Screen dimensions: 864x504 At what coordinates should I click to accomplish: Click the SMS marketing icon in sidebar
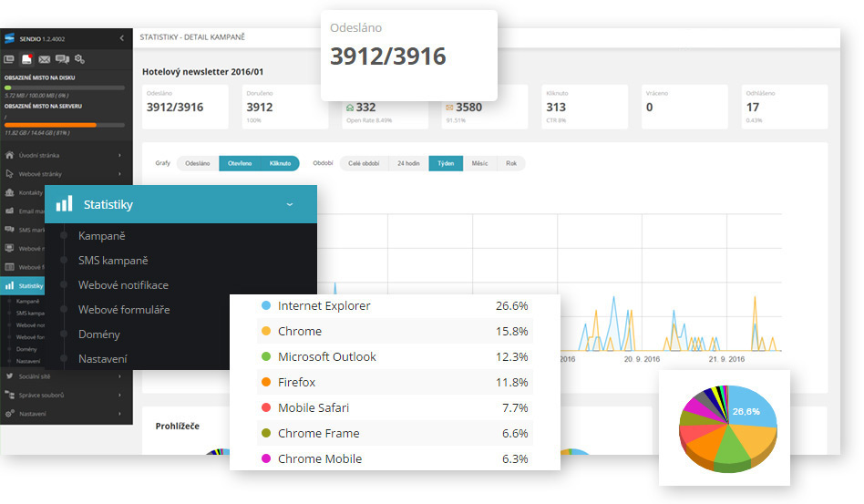(x=9, y=230)
